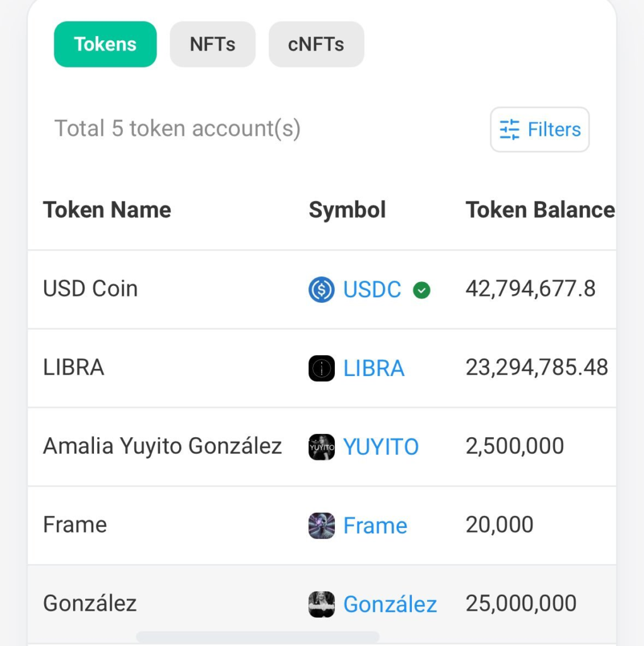Click the Token Balance column header
Screen dimensions: 644x646
pyautogui.click(x=540, y=210)
